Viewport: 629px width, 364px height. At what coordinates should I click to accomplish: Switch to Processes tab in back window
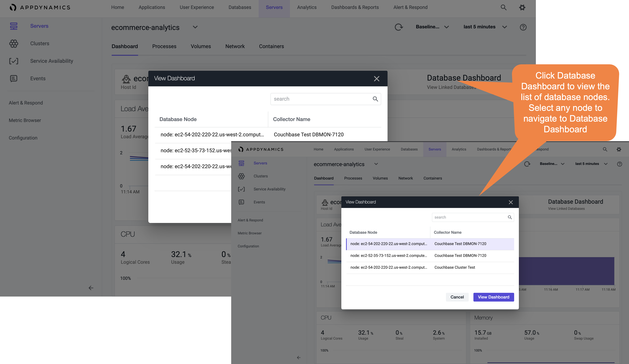164,46
